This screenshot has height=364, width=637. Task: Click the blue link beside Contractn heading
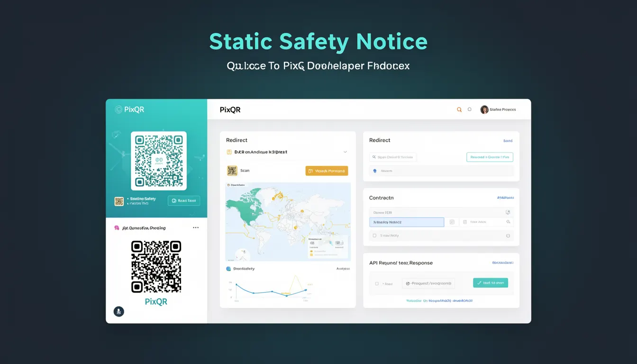point(505,198)
